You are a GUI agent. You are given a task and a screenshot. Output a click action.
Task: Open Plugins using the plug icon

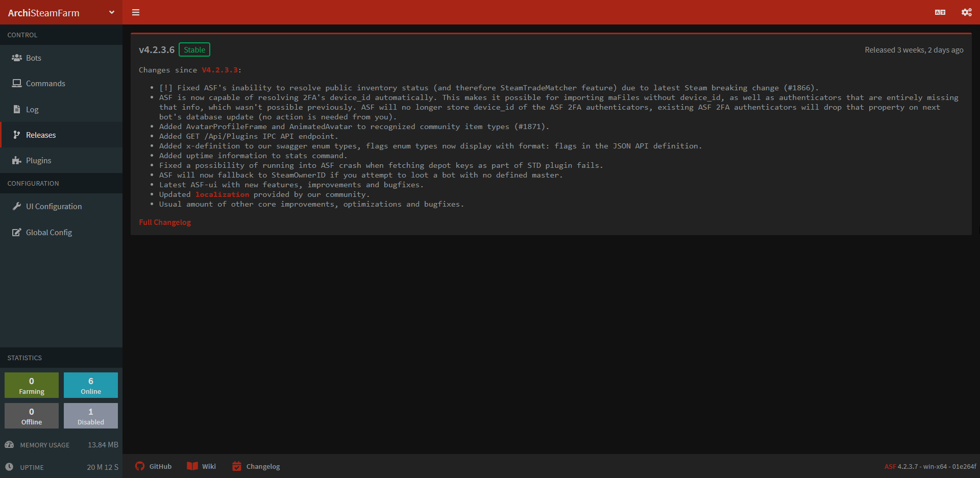coord(16,160)
